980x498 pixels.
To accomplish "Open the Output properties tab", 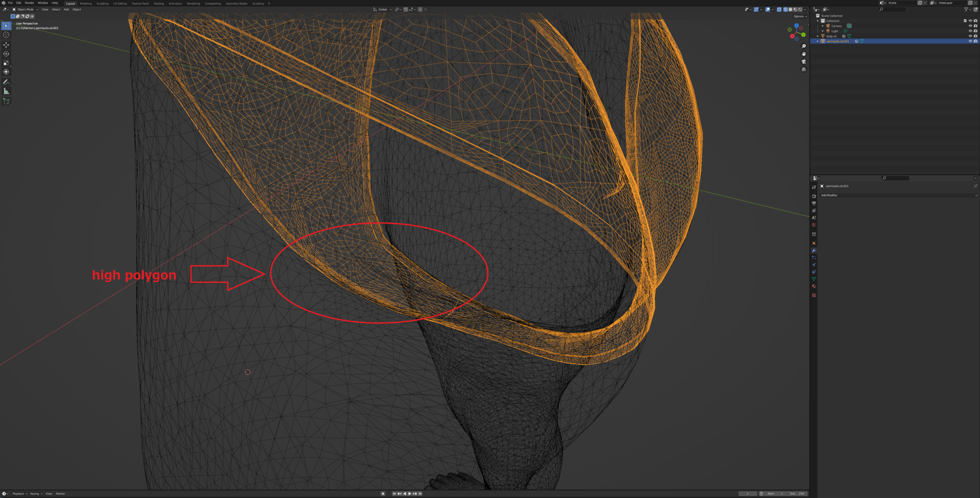I will [814, 204].
